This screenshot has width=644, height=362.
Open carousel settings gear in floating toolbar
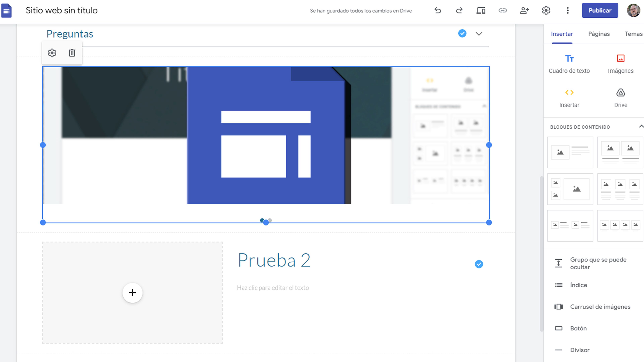[x=52, y=53]
